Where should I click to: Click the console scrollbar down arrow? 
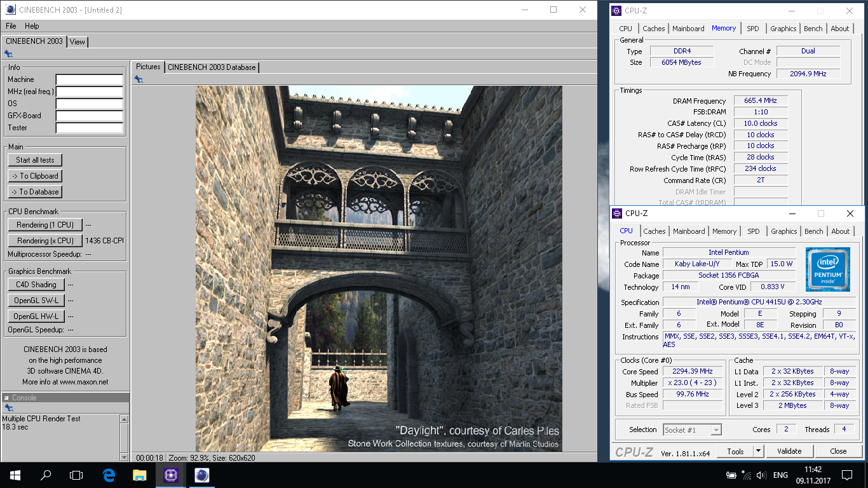(x=124, y=457)
